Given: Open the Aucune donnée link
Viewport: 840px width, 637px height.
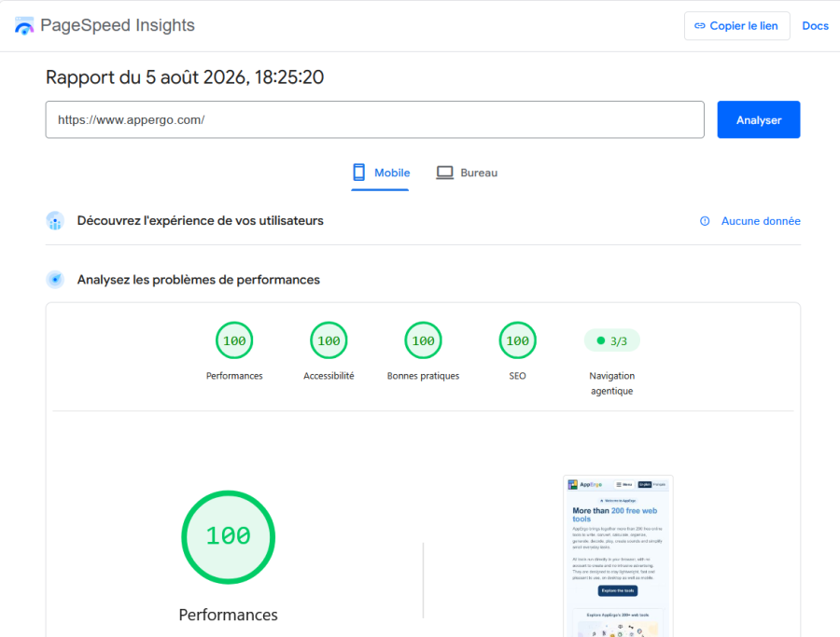Looking at the screenshot, I should (x=761, y=221).
